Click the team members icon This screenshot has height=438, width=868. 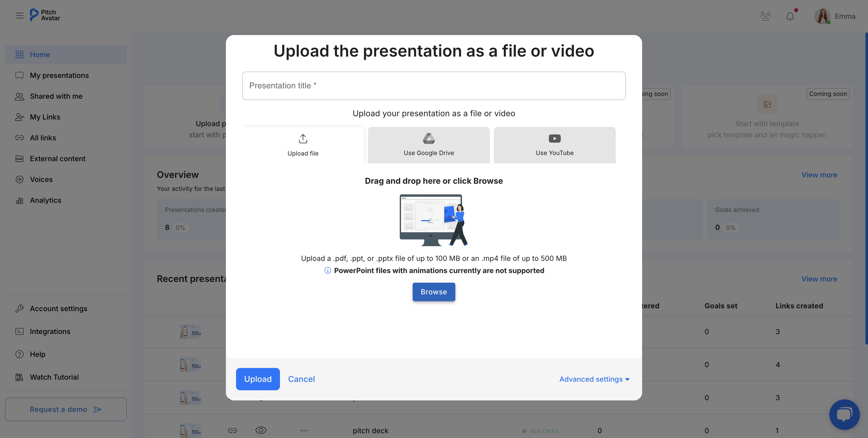click(765, 16)
